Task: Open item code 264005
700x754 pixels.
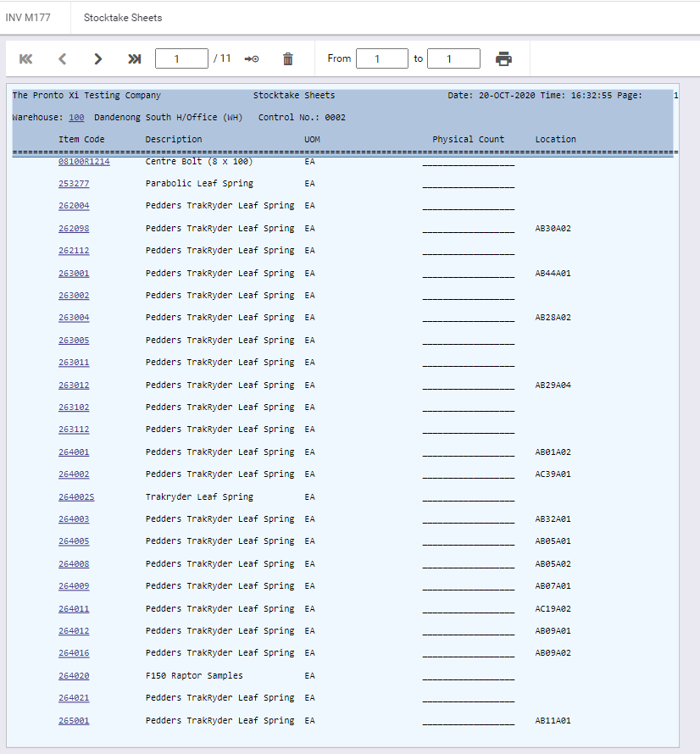Action: pos(74,541)
